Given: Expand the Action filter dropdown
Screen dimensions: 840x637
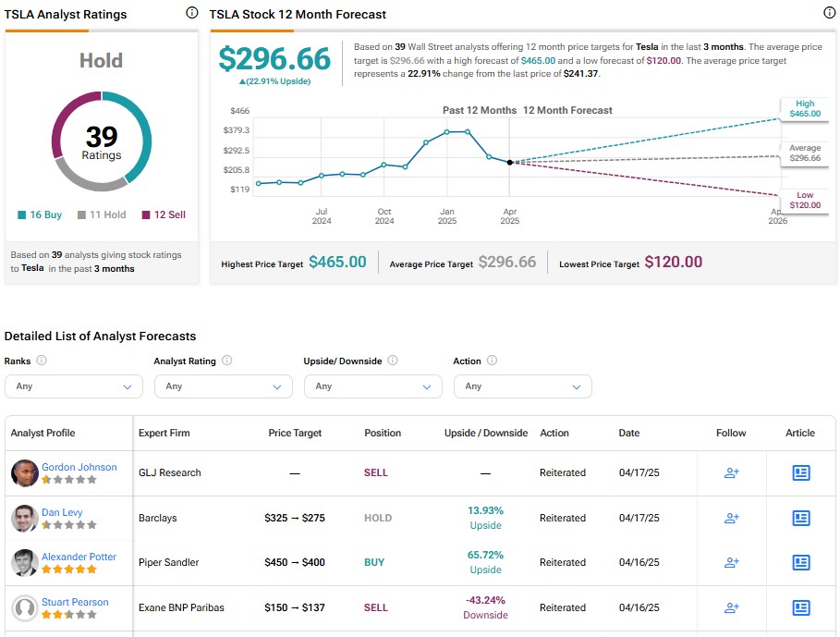Looking at the screenshot, I should point(522,386).
